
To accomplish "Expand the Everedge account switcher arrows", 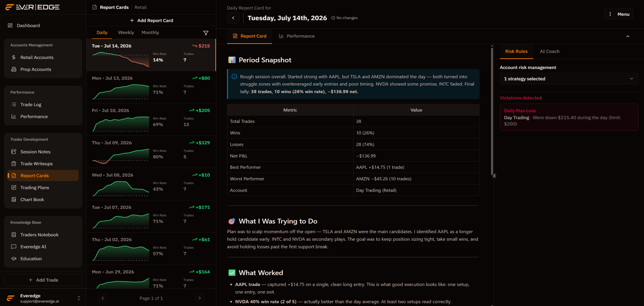I will 79,298.
